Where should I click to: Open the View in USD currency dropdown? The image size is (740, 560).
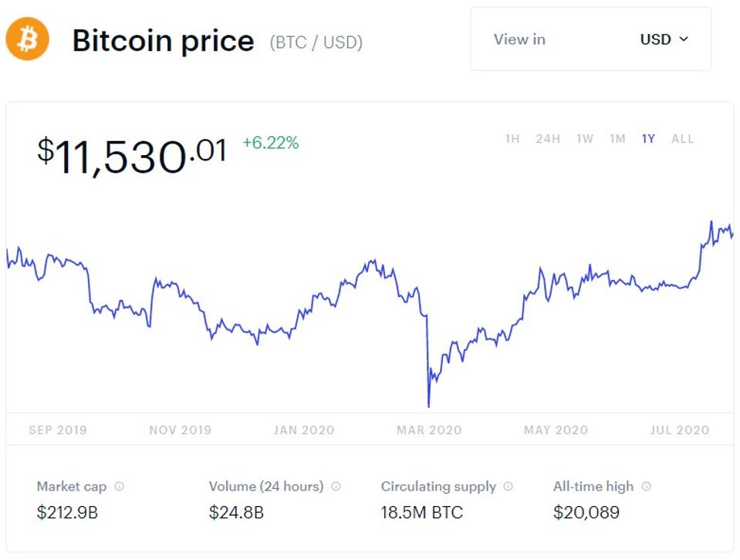[x=590, y=39]
